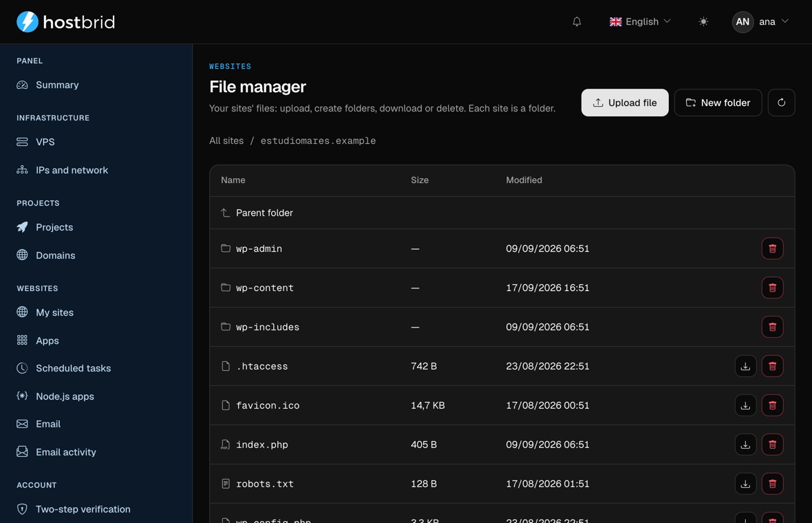Click the 23/08/2026 22:51 date for .htaccess
Image resolution: width=812 pixels, height=523 pixels.
tap(547, 366)
